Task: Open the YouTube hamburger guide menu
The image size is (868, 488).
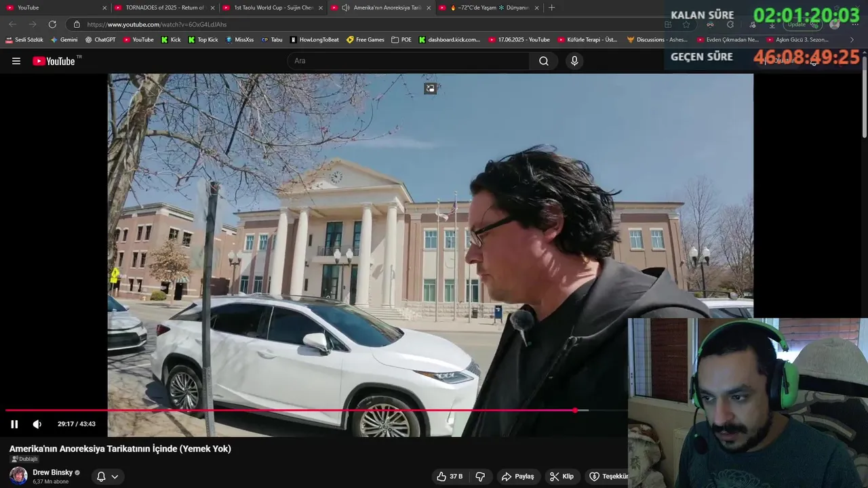Action: (x=16, y=61)
